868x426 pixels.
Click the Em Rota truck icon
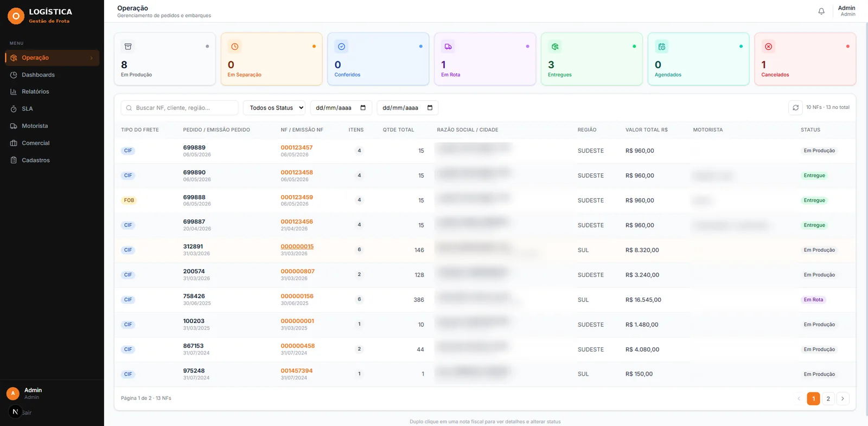(448, 47)
